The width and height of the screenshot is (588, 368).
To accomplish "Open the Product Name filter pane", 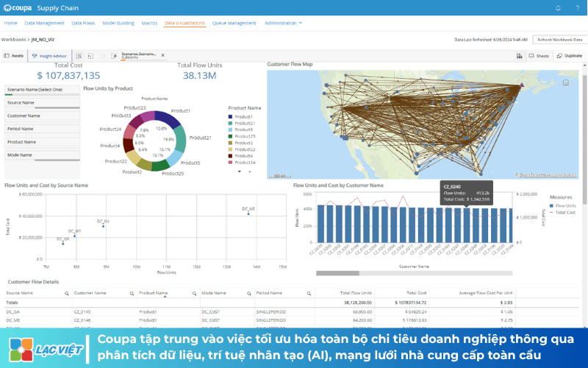I will click(42, 142).
